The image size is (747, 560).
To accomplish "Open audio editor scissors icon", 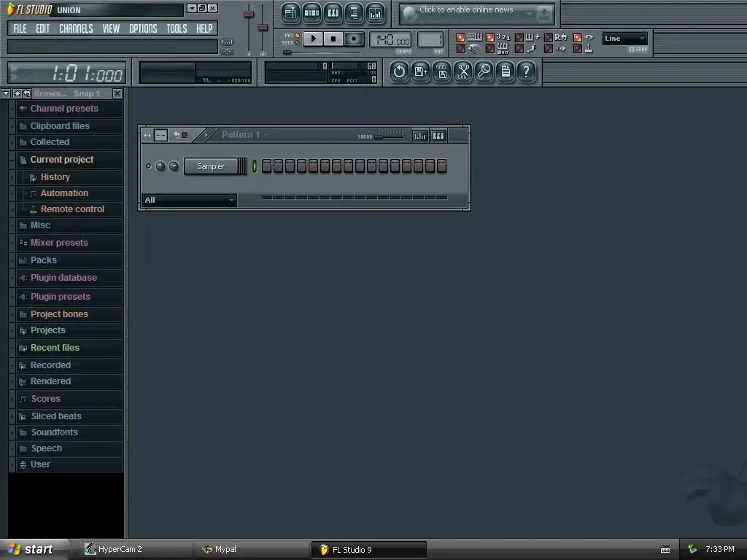I will pyautogui.click(x=463, y=72).
